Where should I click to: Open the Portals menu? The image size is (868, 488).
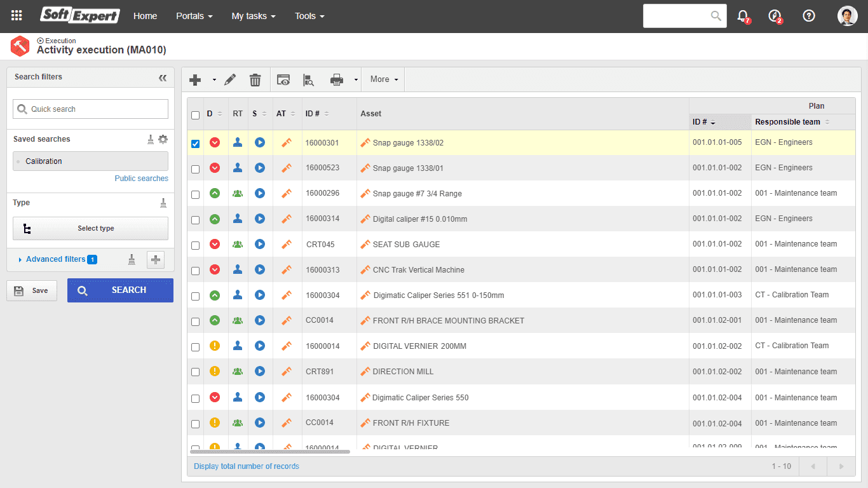click(x=194, y=16)
